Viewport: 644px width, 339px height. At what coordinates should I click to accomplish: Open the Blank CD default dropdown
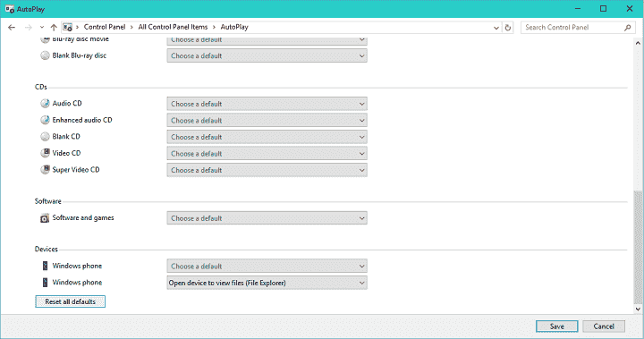click(267, 137)
